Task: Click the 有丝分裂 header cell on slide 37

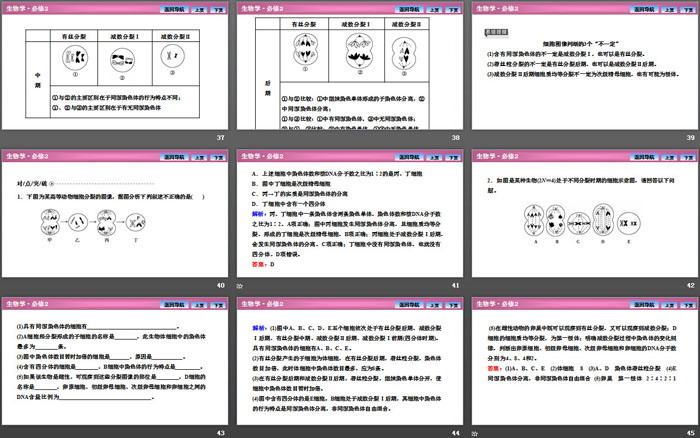Action: tap(74, 36)
